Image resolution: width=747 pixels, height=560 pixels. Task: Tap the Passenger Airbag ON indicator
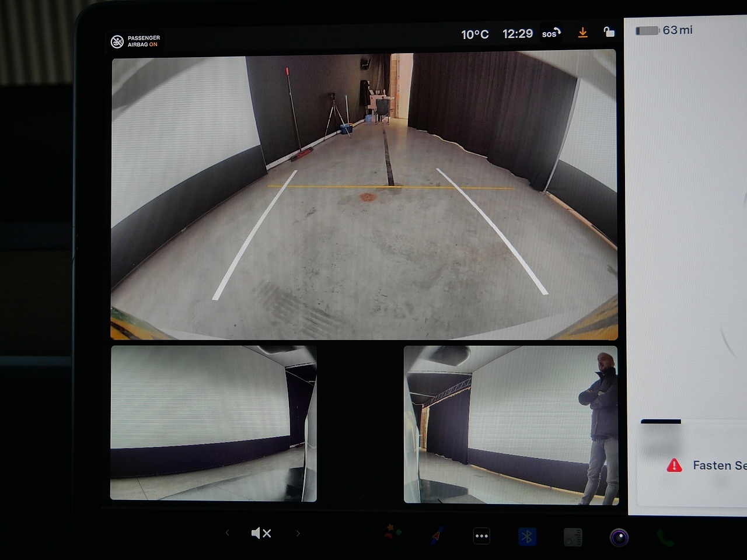(135, 41)
